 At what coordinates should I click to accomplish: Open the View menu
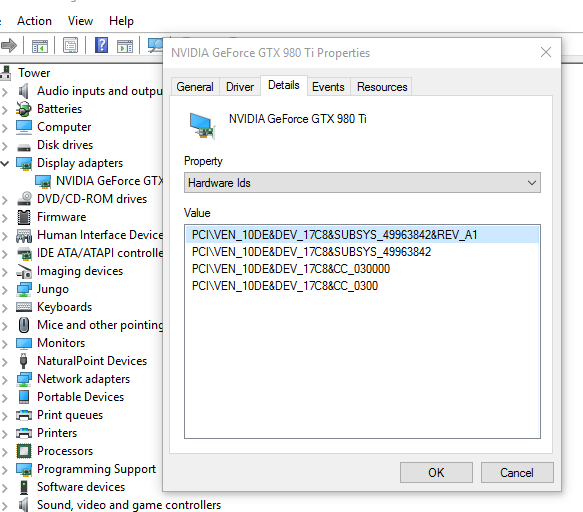(x=80, y=21)
